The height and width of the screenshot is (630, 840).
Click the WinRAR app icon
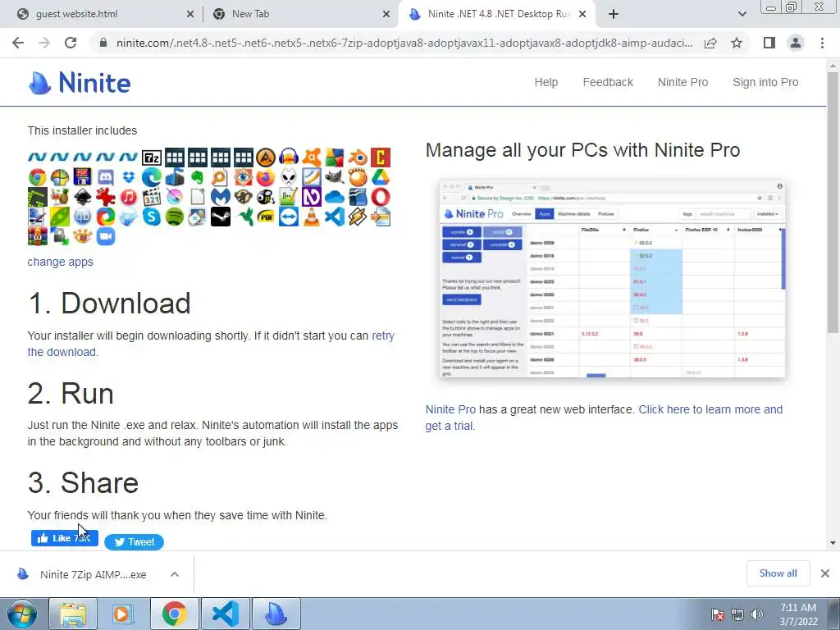coord(38,236)
